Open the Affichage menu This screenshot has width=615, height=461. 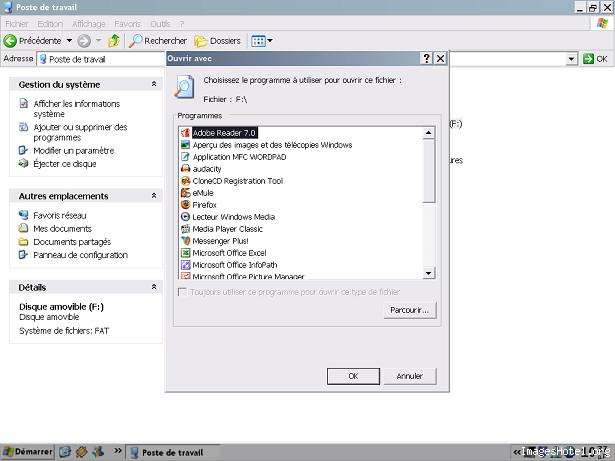pyautogui.click(x=89, y=24)
